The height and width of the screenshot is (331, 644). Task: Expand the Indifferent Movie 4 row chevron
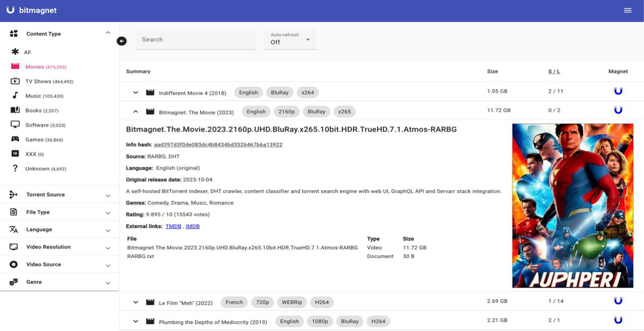pyautogui.click(x=136, y=93)
